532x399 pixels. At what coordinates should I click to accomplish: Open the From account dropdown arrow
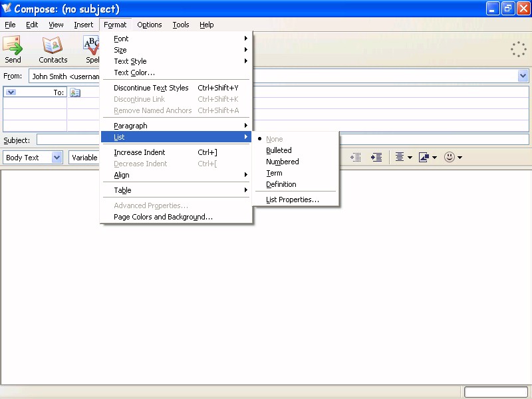[x=523, y=76]
